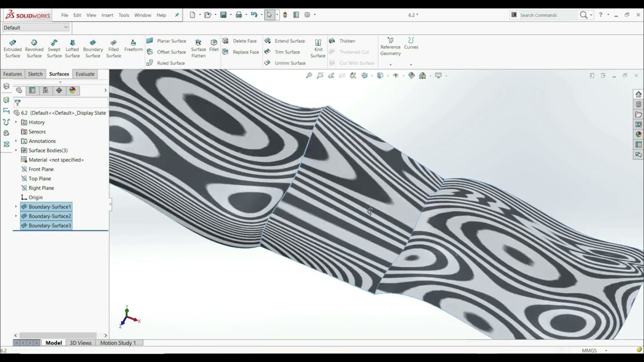The image size is (644, 362).
Task: Click the Thicken command
Action: coord(342,41)
